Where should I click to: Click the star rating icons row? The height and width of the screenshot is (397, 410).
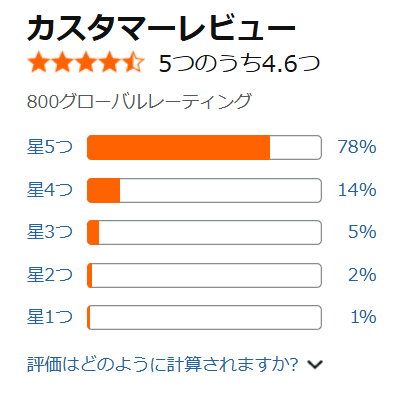point(86,62)
